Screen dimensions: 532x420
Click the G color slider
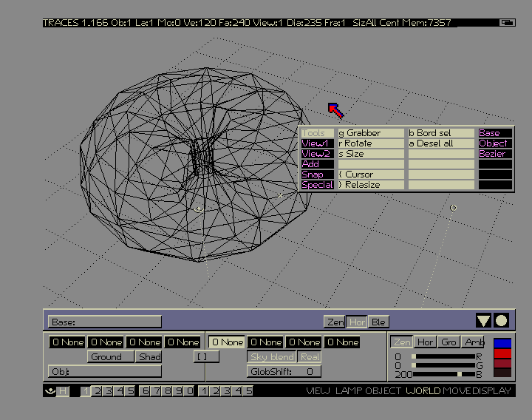click(x=443, y=365)
